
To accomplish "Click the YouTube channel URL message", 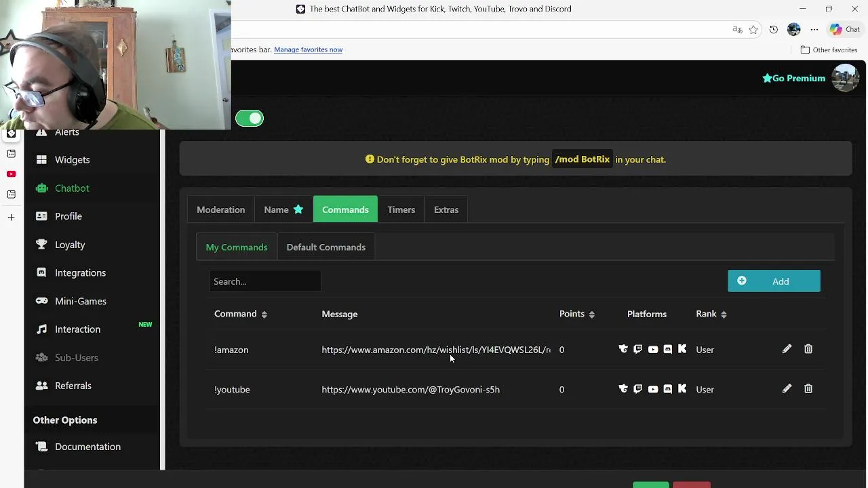I will pos(410,390).
